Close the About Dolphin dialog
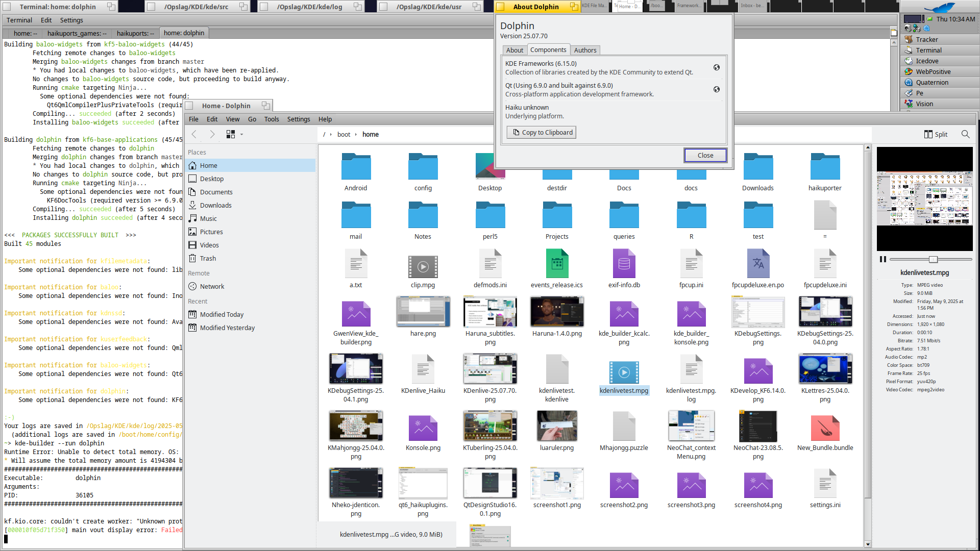This screenshot has width=980, height=551. pyautogui.click(x=705, y=155)
